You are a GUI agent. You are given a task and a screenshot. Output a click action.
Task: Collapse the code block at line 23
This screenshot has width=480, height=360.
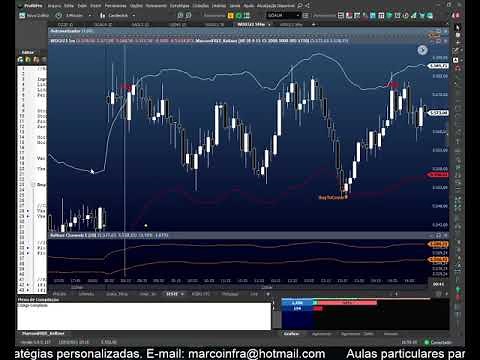33,185
